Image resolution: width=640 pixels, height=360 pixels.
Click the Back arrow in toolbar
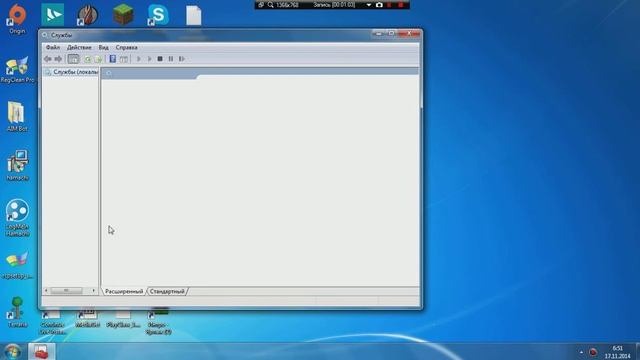[x=48, y=59]
